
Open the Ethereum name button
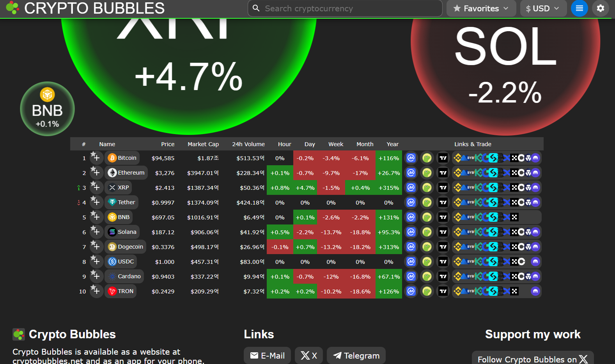click(x=126, y=173)
